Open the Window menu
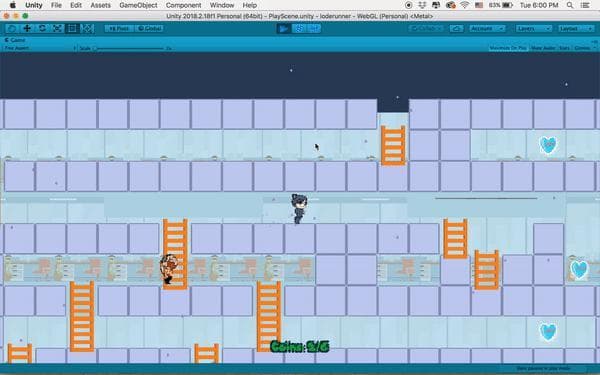This screenshot has width=600, height=375. pos(222,5)
